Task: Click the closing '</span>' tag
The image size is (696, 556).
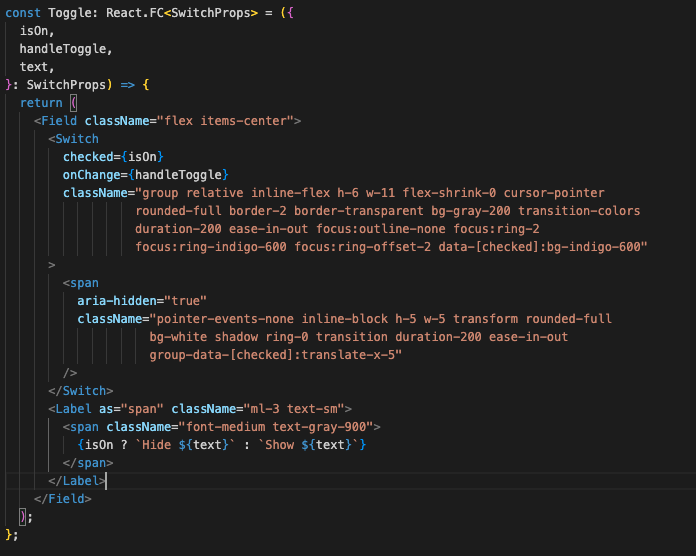Action: (x=88, y=463)
